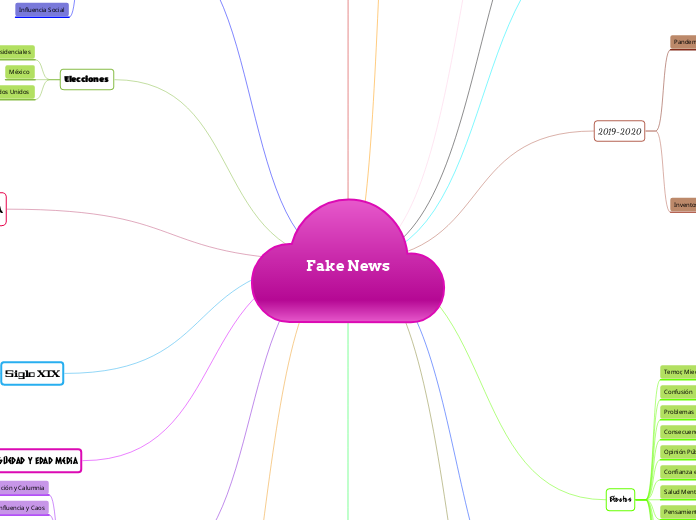Image resolution: width=696 pixels, height=520 pixels.
Task: Select the México subtopic under Elecciones
Action: [18, 72]
